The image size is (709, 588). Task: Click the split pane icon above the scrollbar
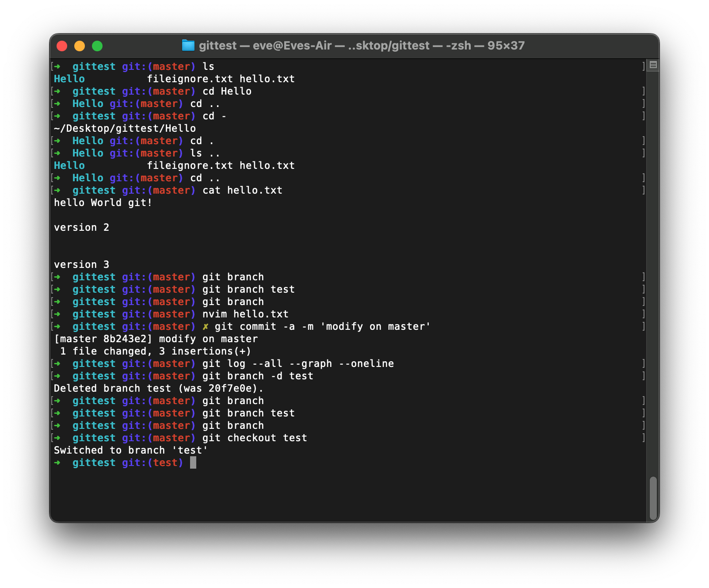click(653, 65)
